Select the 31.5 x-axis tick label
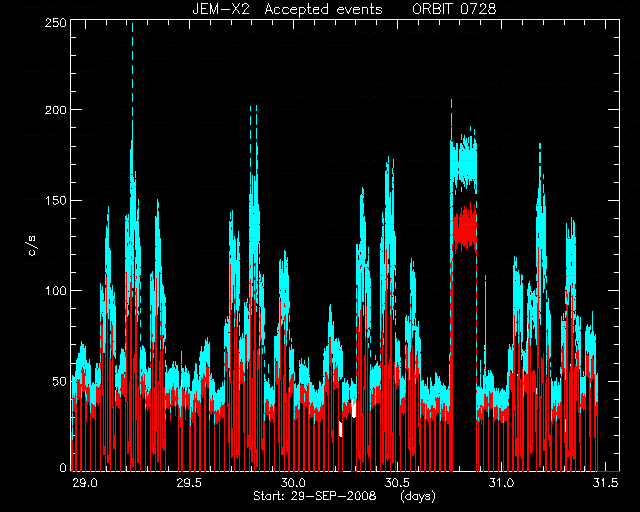Viewport: 640px width, 512px height. [x=605, y=483]
